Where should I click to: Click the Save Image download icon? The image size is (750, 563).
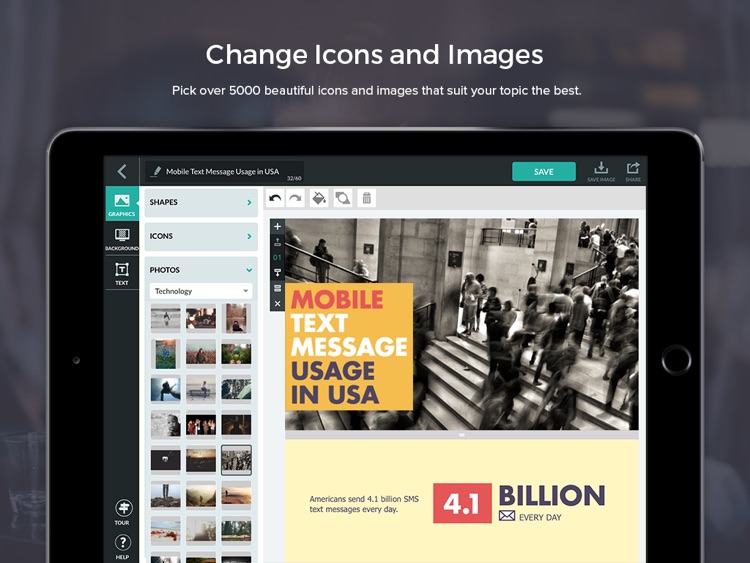coord(601,171)
